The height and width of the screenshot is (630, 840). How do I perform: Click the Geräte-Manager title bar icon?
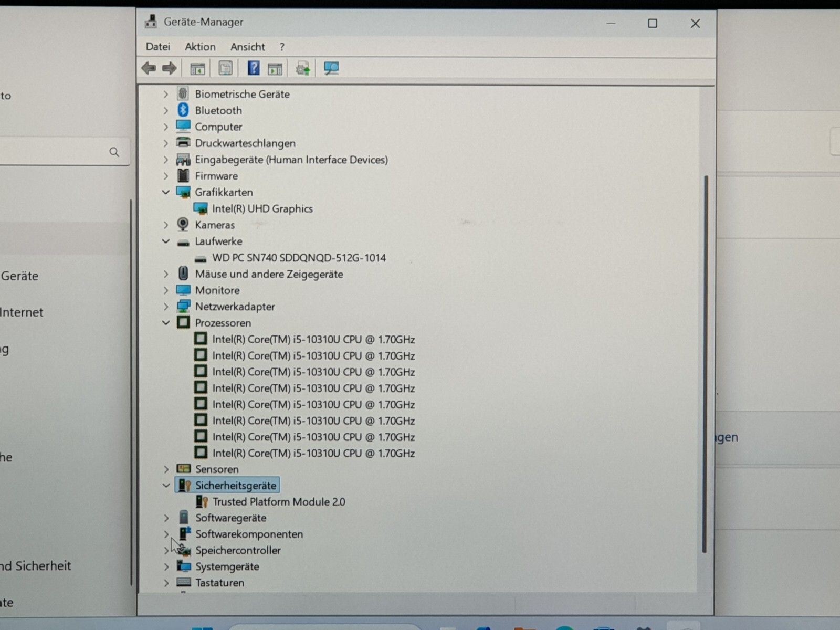coord(151,22)
